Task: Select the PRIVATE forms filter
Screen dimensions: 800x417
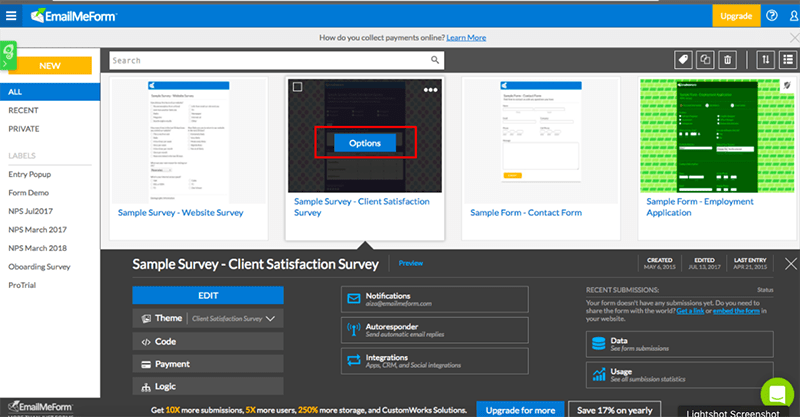Action: click(x=25, y=129)
